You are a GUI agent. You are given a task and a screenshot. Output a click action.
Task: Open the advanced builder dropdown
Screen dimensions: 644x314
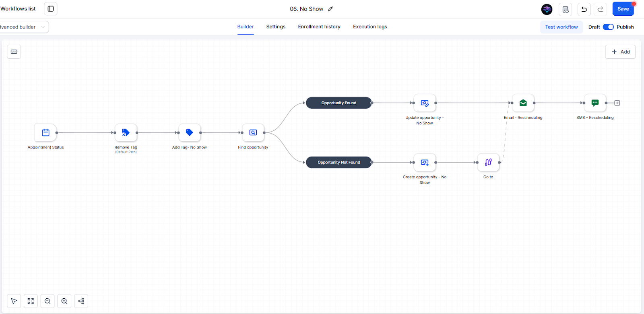coord(23,27)
